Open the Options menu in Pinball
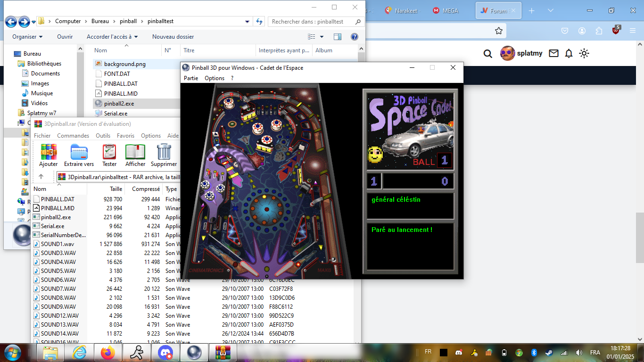Screen dimensions: 644x362 pyautogui.click(x=215, y=78)
